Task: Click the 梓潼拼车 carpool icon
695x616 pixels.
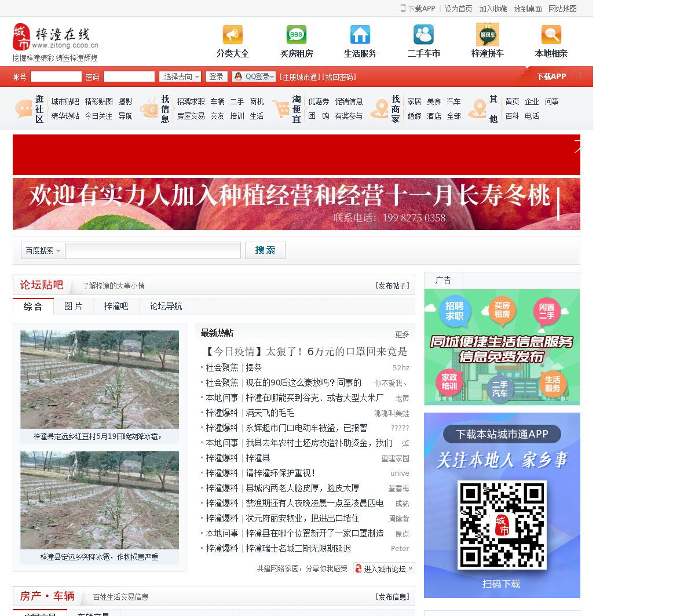Action: 487,35
